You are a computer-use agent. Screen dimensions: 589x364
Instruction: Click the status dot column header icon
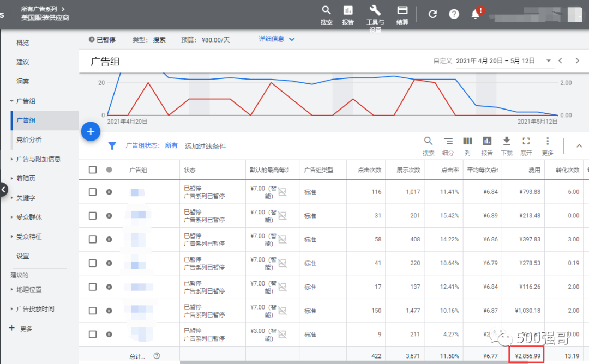[109, 169]
